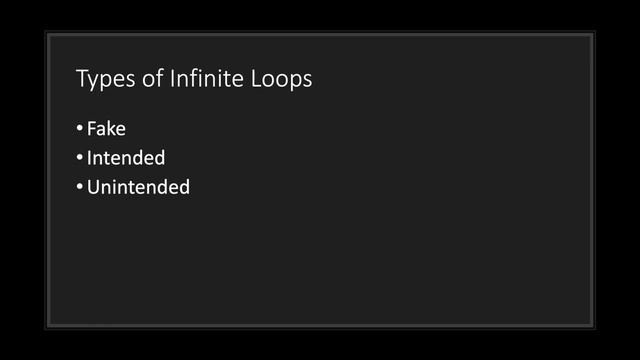
Task: Click the word "of" in the title
Action: 153,78
